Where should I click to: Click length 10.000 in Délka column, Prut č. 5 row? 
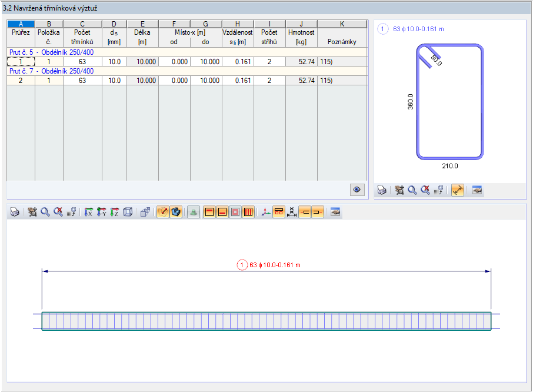pyautogui.click(x=142, y=62)
